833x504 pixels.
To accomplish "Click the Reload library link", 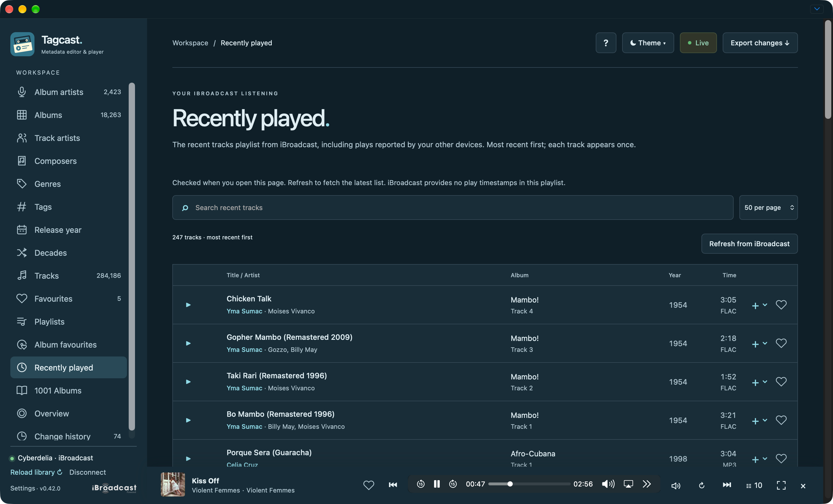I will (x=36, y=472).
